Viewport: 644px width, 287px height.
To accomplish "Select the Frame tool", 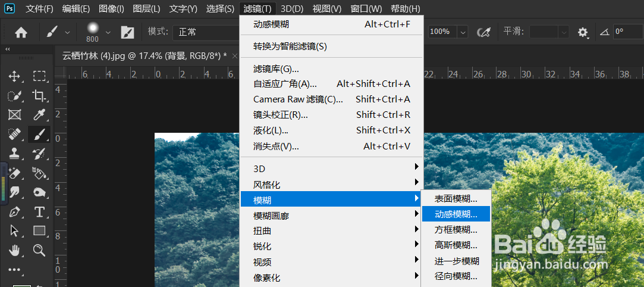I will tap(14, 115).
